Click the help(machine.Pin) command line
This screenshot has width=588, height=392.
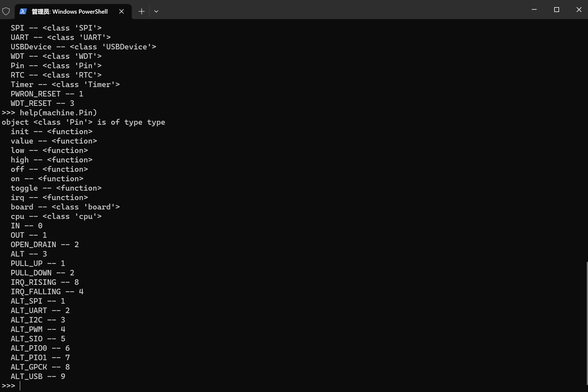tap(50, 113)
